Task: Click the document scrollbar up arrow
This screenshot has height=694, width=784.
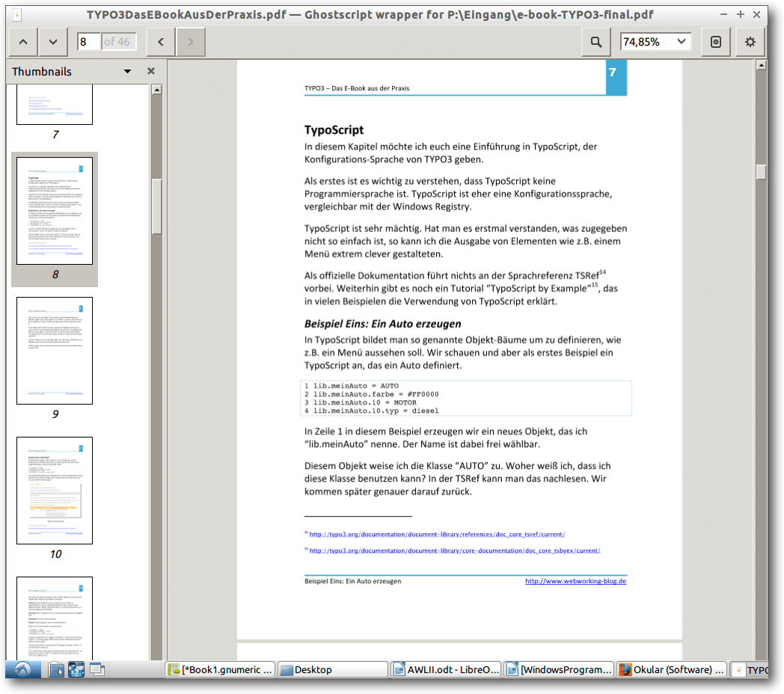Action: point(761,65)
